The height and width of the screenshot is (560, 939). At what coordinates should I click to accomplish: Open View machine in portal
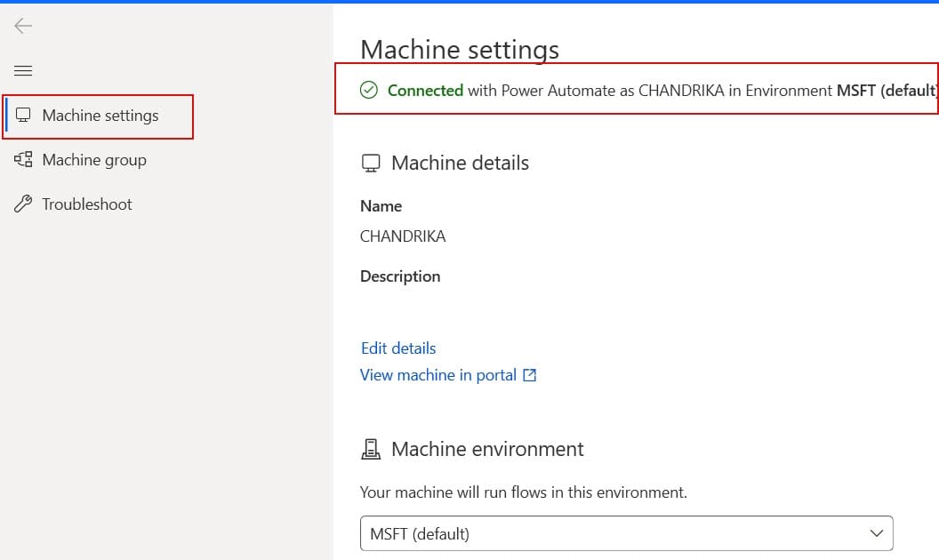(x=437, y=374)
